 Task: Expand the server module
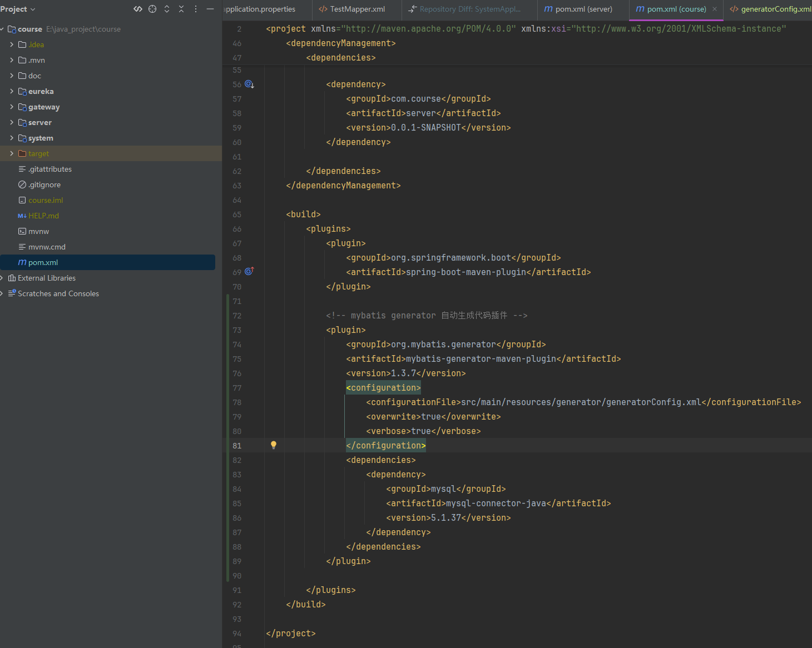coord(12,122)
